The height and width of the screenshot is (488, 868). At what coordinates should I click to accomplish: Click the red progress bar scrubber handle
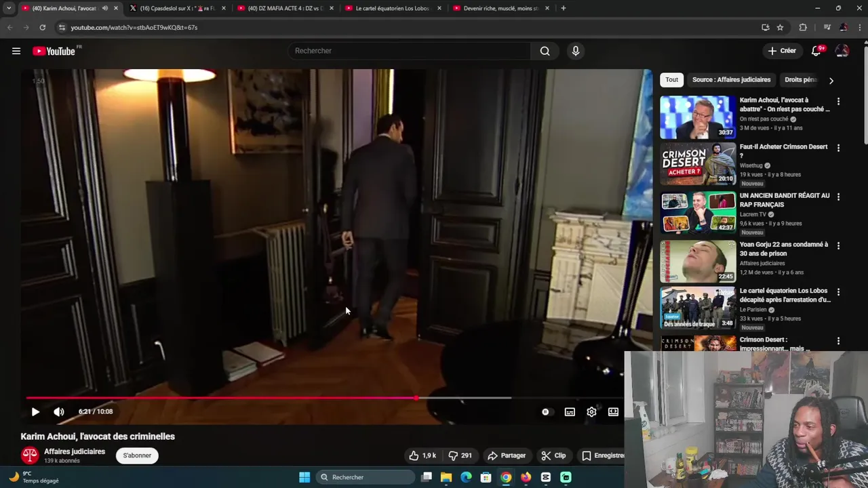point(416,398)
